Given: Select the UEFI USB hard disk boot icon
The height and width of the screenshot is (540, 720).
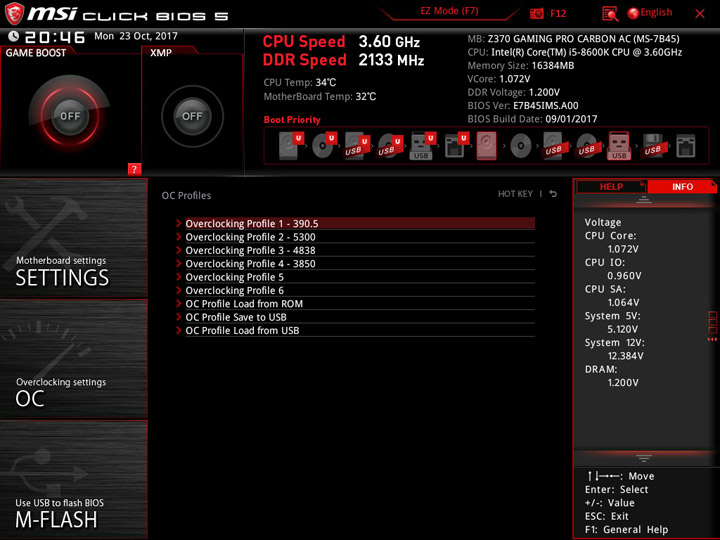Looking at the screenshot, I should 357,146.
